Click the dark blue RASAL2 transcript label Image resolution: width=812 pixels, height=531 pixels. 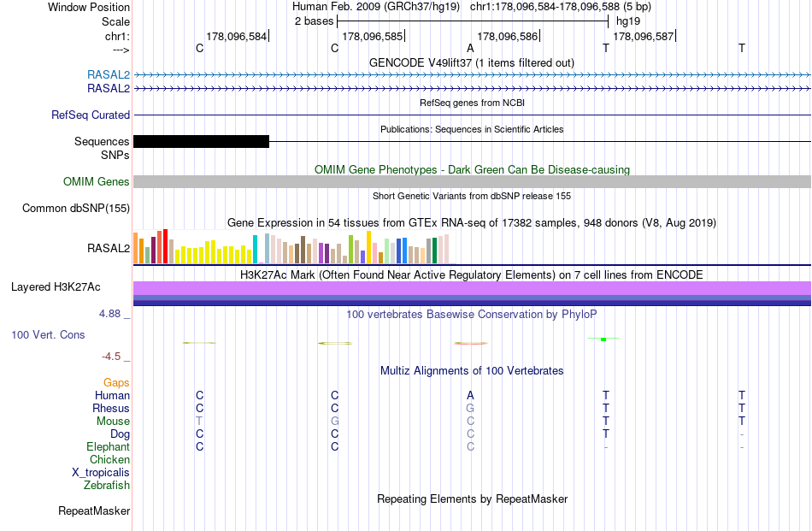pos(109,89)
